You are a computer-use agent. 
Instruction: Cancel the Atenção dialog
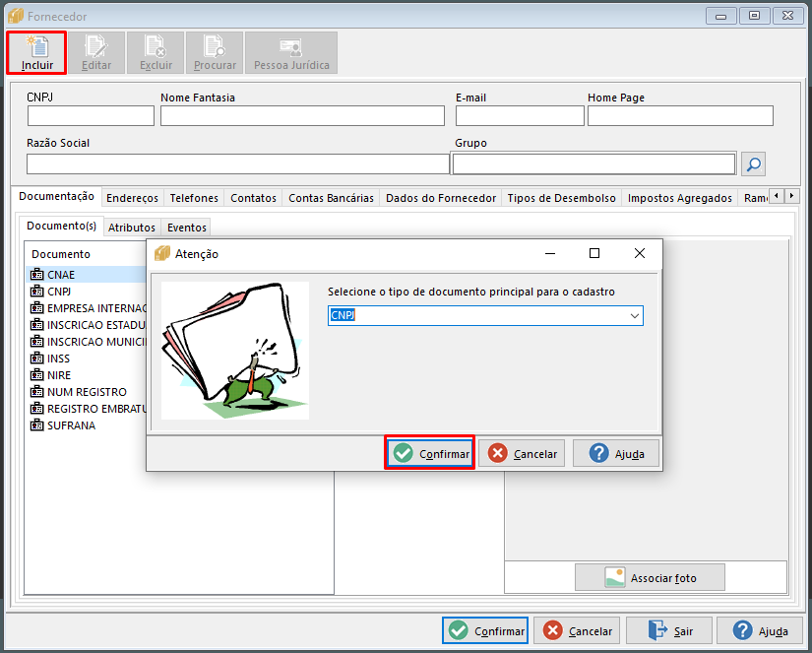coord(522,453)
